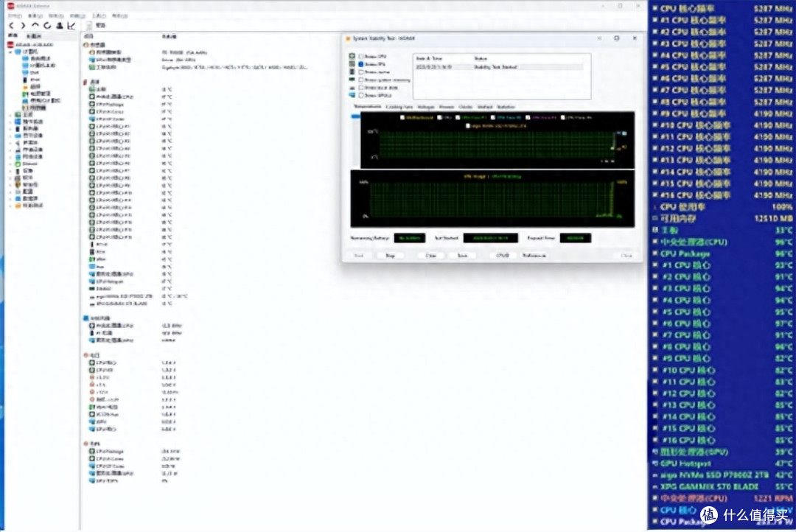Click the sensor panel #1 CPU 5287 MHz row icon
Viewport: 796px width, 532px height.
tap(655, 21)
